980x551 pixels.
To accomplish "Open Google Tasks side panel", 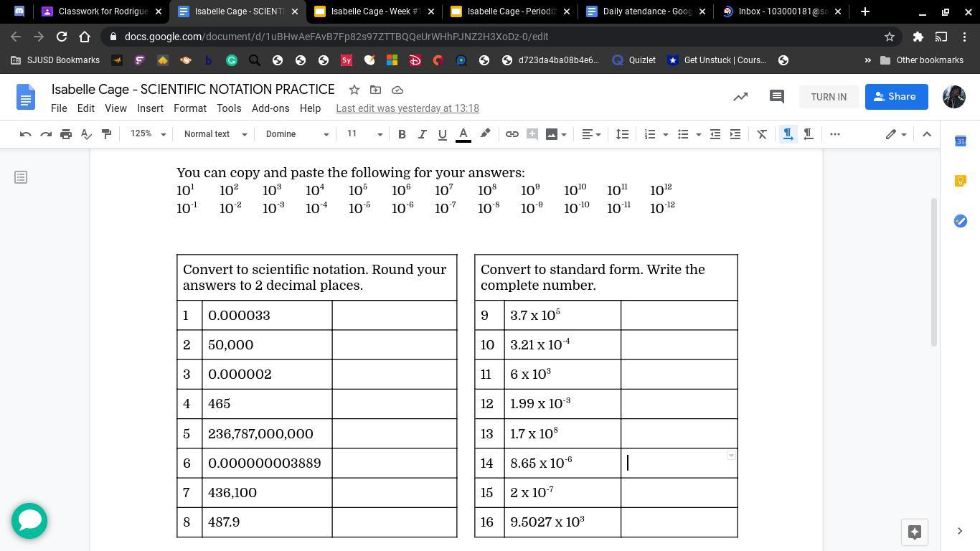I will [961, 221].
